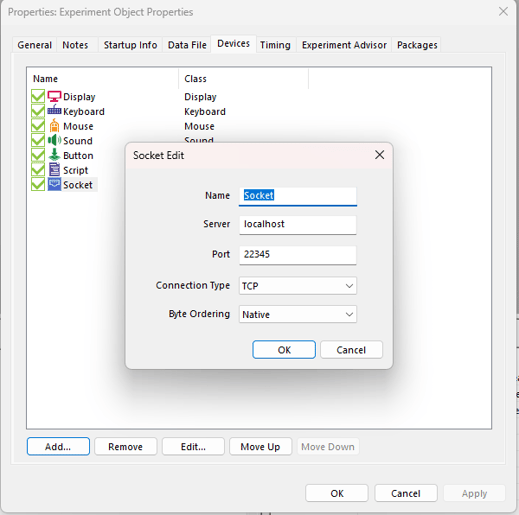Select the Socket device icon

(x=54, y=184)
